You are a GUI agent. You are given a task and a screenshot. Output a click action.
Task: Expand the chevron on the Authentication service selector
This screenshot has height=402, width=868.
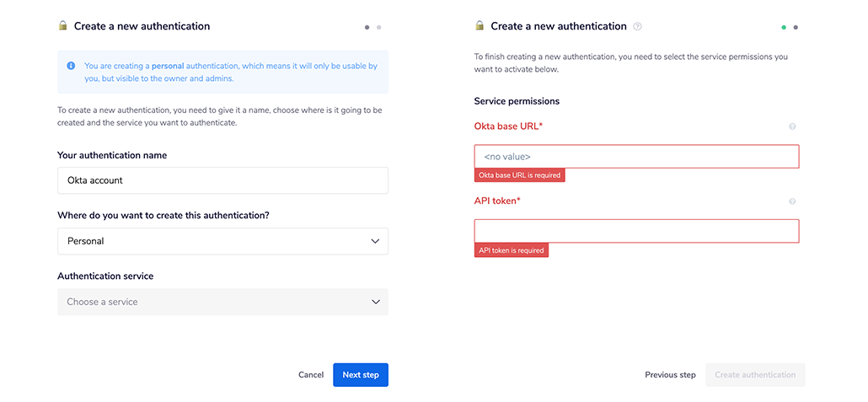click(375, 302)
